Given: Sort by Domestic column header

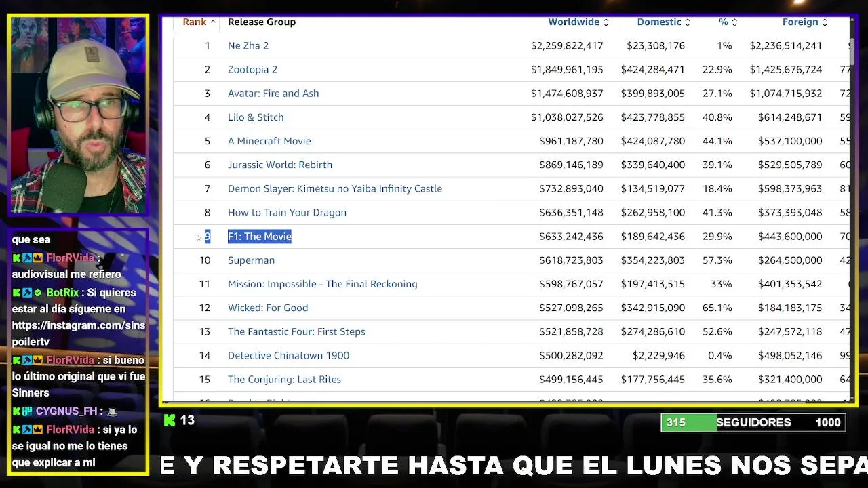Looking at the screenshot, I should click(664, 22).
